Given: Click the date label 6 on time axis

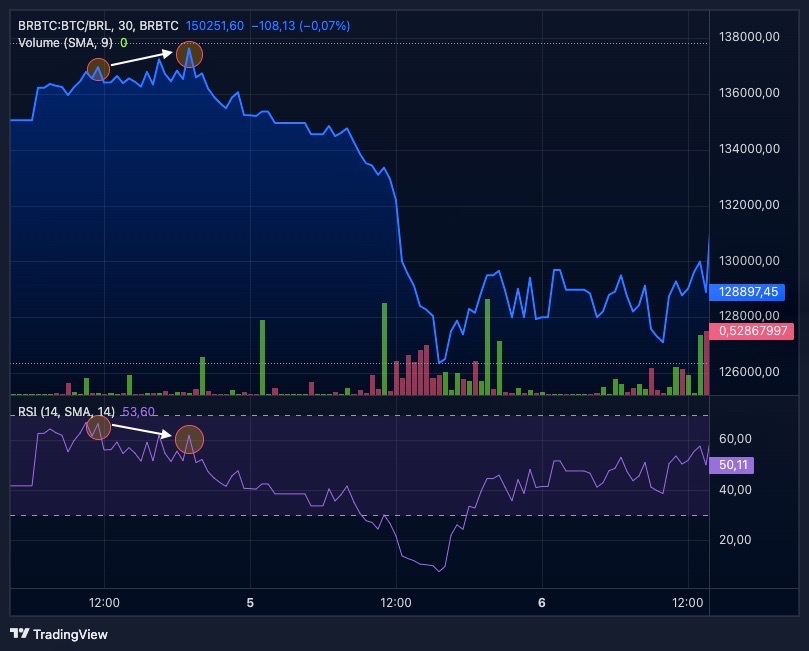Looking at the screenshot, I should 542,603.
